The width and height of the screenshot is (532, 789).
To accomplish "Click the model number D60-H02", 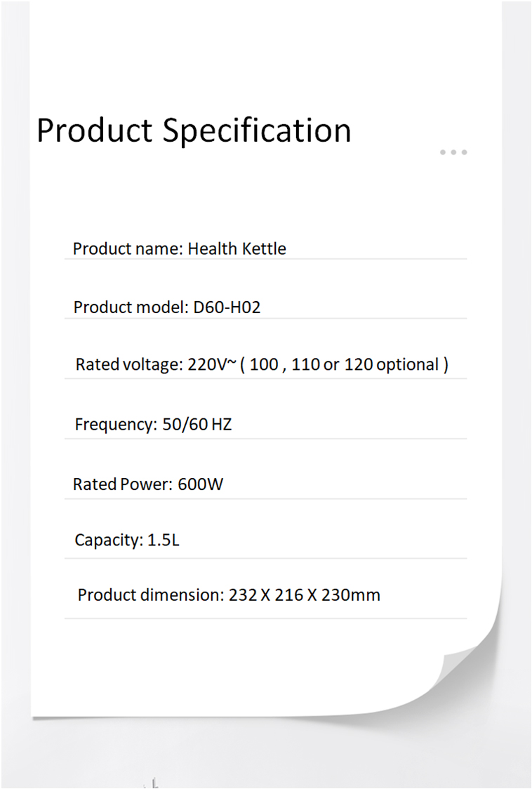I will (x=227, y=307).
